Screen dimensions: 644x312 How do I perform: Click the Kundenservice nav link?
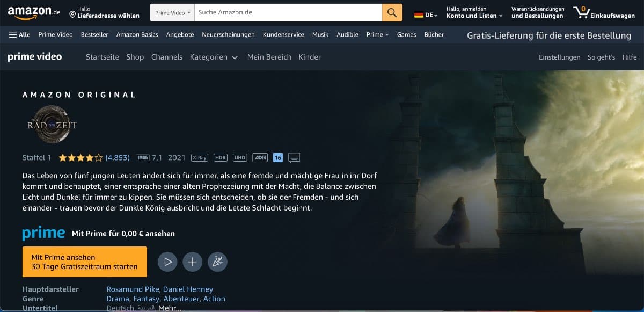click(x=283, y=34)
